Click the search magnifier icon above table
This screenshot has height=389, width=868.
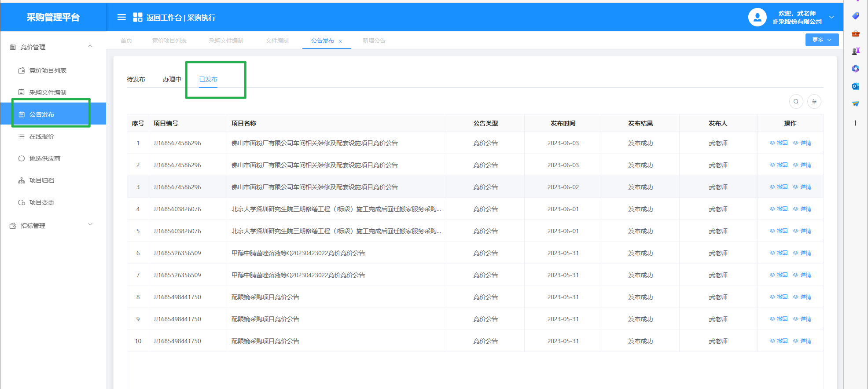796,102
